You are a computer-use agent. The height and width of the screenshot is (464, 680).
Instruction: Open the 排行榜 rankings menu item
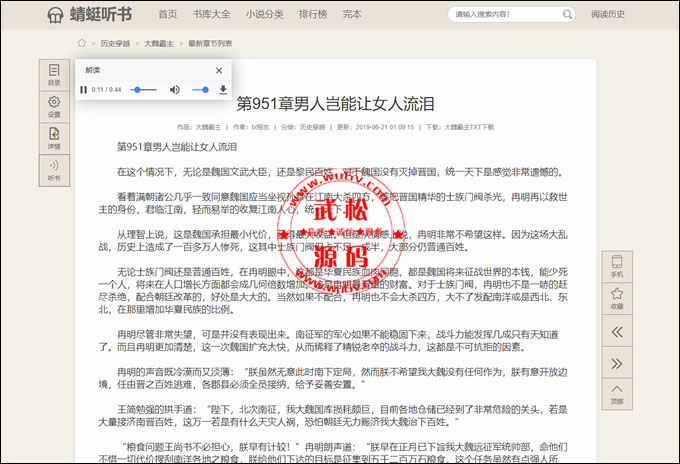[313, 14]
